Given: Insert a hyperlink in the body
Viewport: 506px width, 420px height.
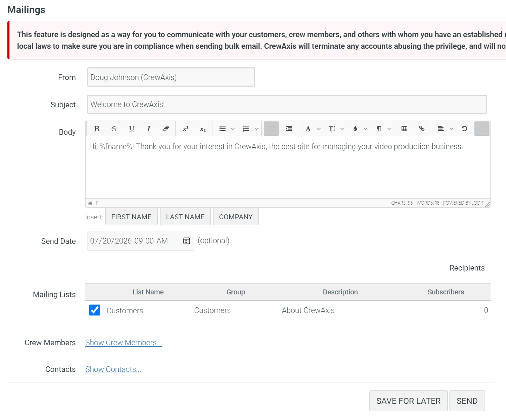Looking at the screenshot, I should pyautogui.click(x=422, y=129).
